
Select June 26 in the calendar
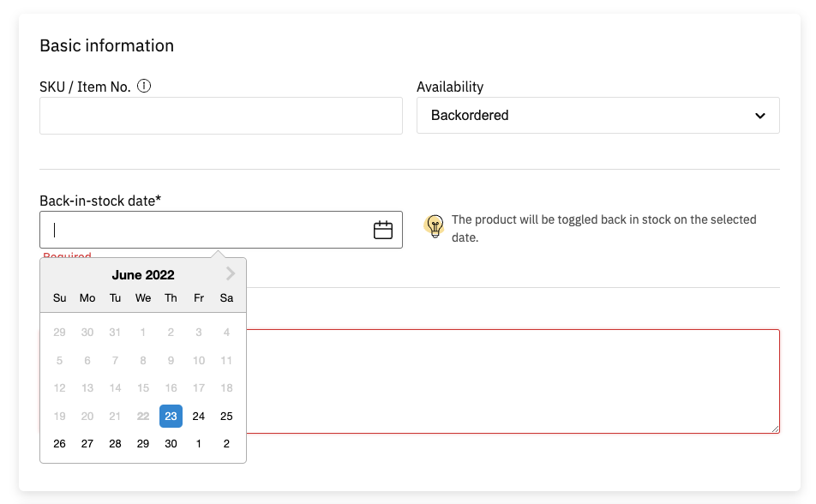coord(59,444)
